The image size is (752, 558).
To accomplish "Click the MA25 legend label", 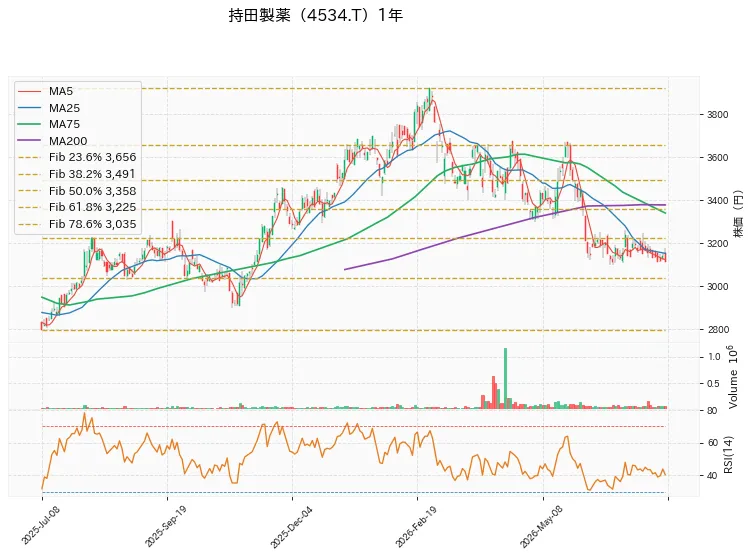I will pyautogui.click(x=64, y=108).
